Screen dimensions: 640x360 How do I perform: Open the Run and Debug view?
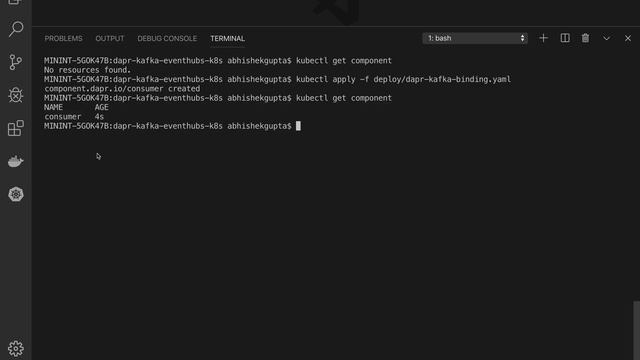[x=16, y=95]
